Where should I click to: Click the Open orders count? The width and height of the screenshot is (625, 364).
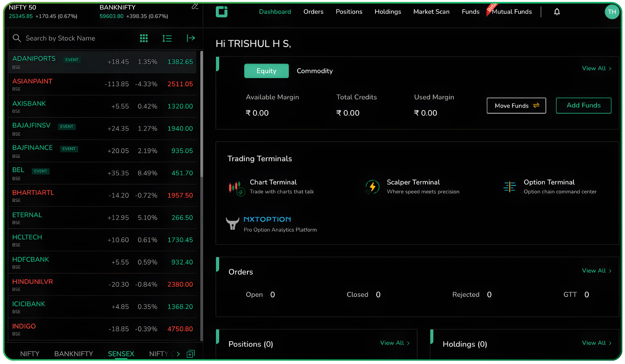tap(272, 295)
